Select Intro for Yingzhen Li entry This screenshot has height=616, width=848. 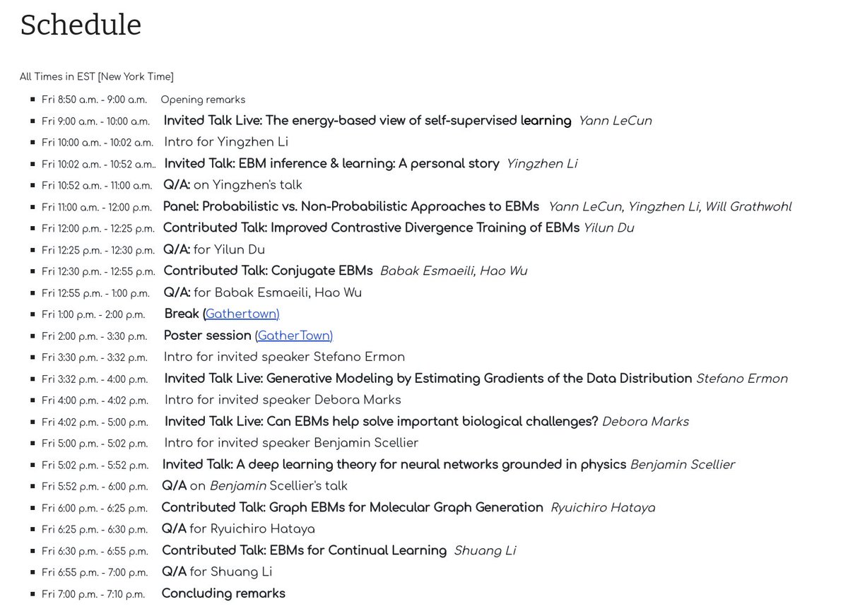tap(226, 142)
